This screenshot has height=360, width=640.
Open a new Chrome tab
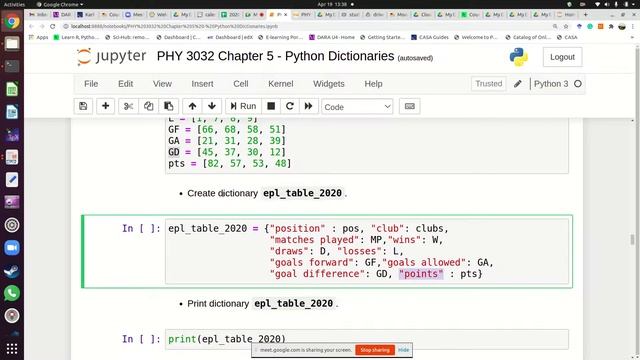coord(585,14)
